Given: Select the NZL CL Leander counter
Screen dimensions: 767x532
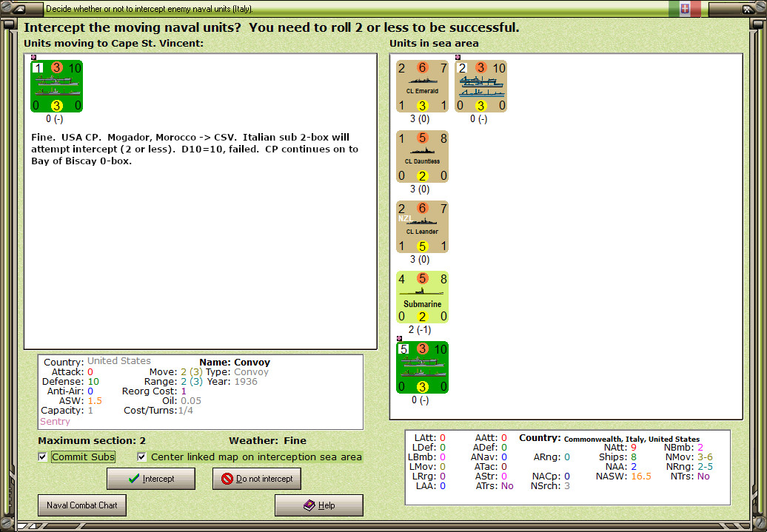Looking at the screenshot, I should pyautogui.click(x=422, y=226).
